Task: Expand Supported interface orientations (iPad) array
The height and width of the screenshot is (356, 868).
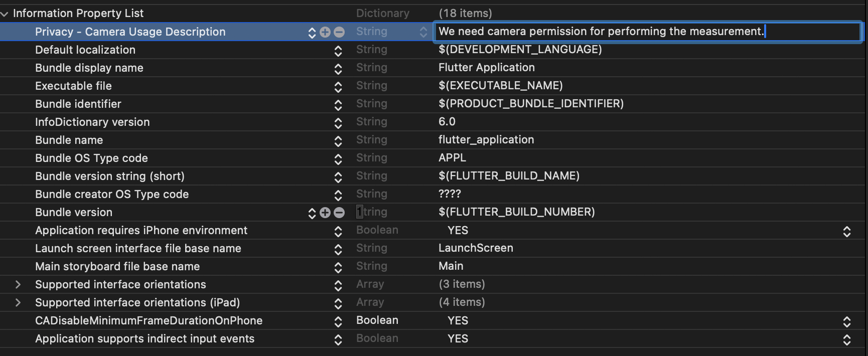Action: [x=18, y=303]
